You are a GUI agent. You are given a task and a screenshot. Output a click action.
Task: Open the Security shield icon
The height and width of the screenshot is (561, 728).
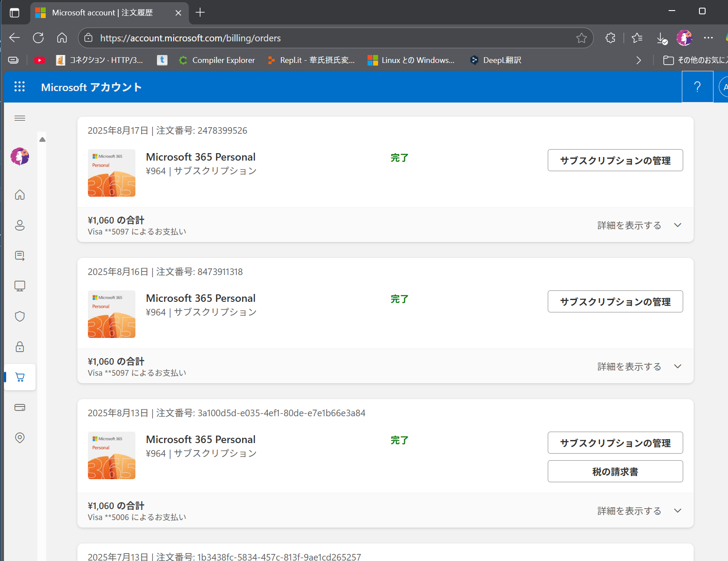click(x=20, y=316)
